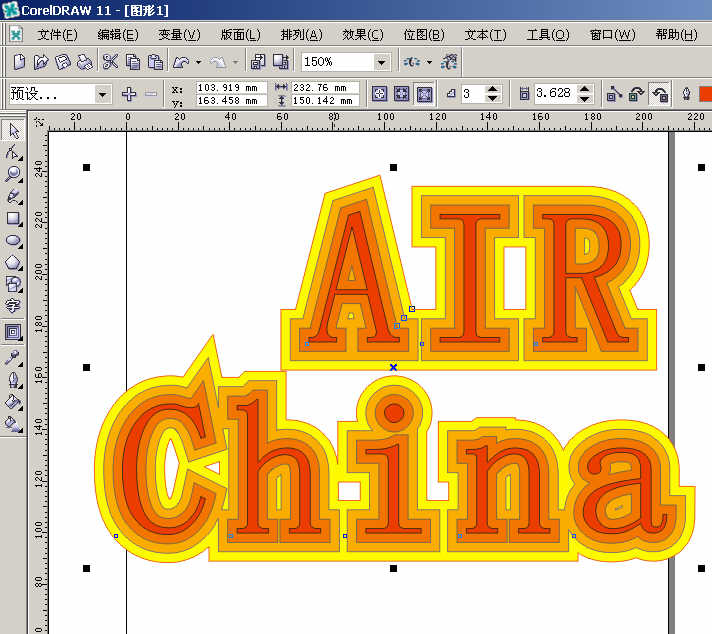Select the Fill bucket tool
Viewport: 712px width, 634px height.
[x=13, y=401]
